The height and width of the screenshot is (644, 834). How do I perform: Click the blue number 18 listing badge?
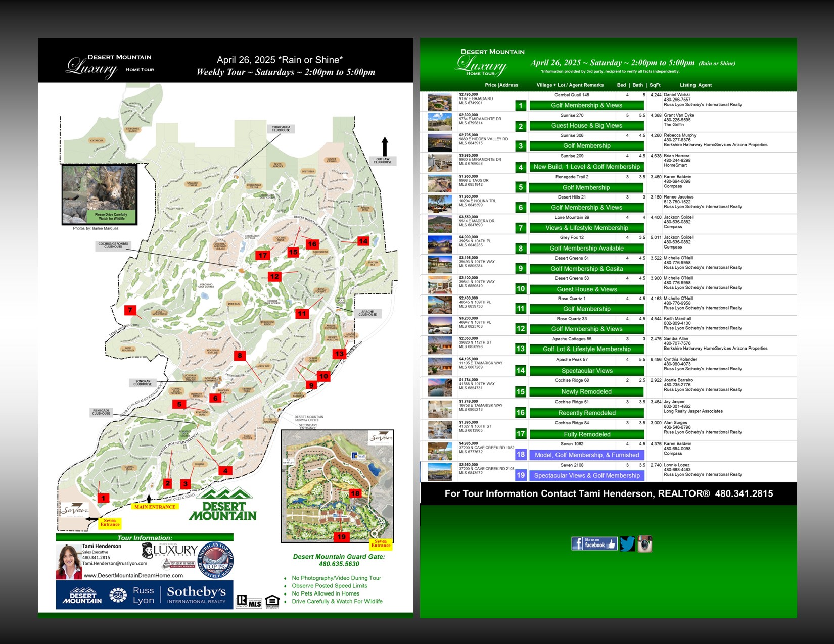[521, 454]
